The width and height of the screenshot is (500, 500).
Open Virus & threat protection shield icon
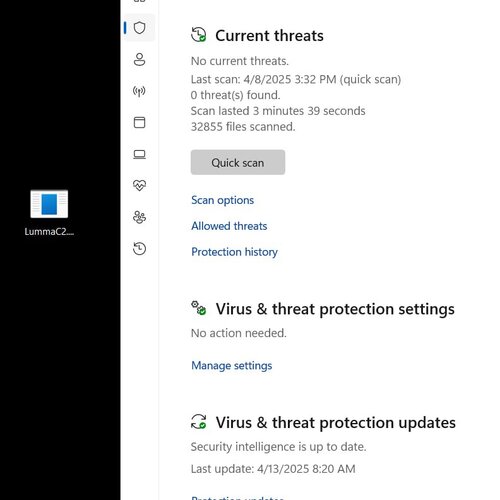139,28
